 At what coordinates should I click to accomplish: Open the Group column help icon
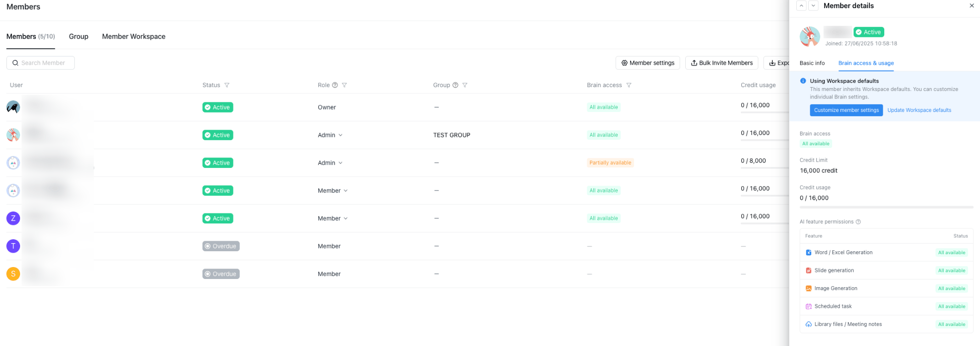[456, 85]
